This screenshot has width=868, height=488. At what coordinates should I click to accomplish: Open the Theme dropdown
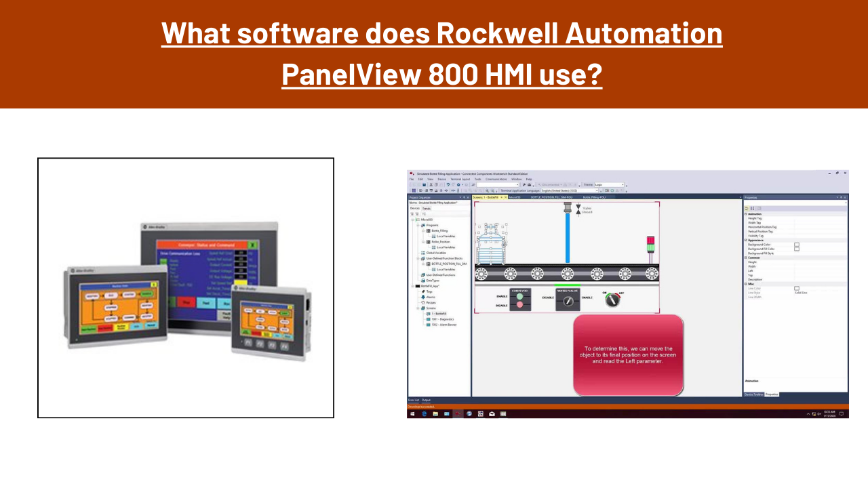tap(609, 184)
